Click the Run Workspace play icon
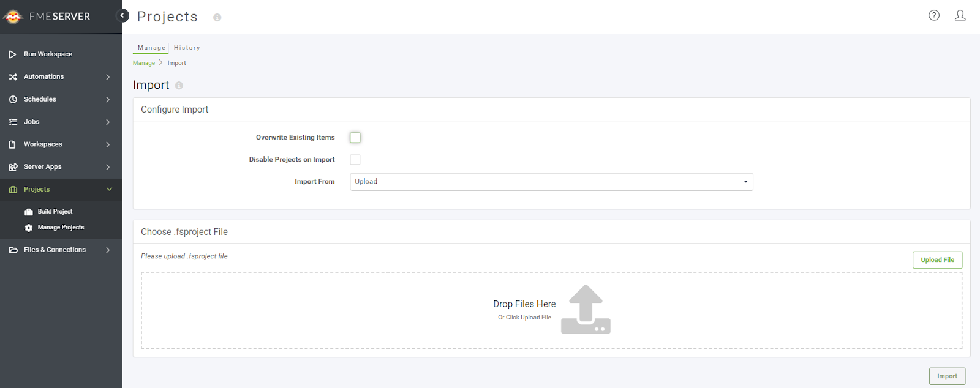Screen dimensions: 980x388 13,54
